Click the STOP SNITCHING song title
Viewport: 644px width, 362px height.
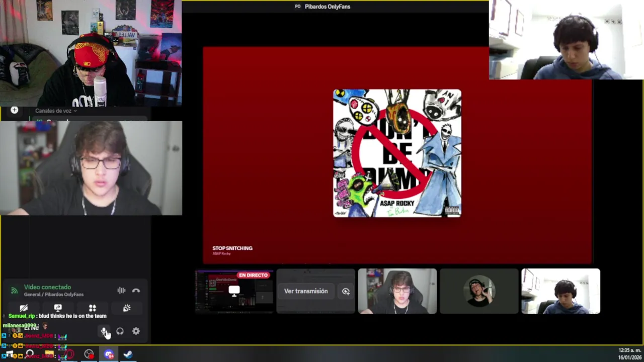pos(232,248)
